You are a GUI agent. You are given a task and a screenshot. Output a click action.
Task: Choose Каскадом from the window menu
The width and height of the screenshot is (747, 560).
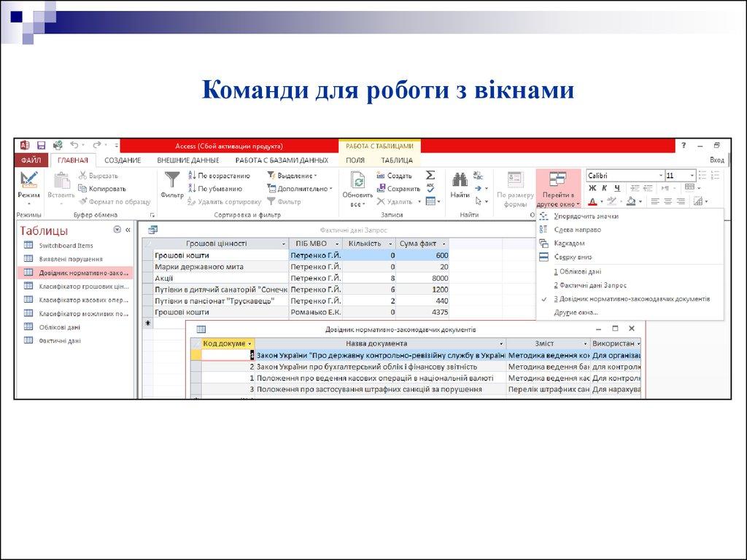[570, 244]
